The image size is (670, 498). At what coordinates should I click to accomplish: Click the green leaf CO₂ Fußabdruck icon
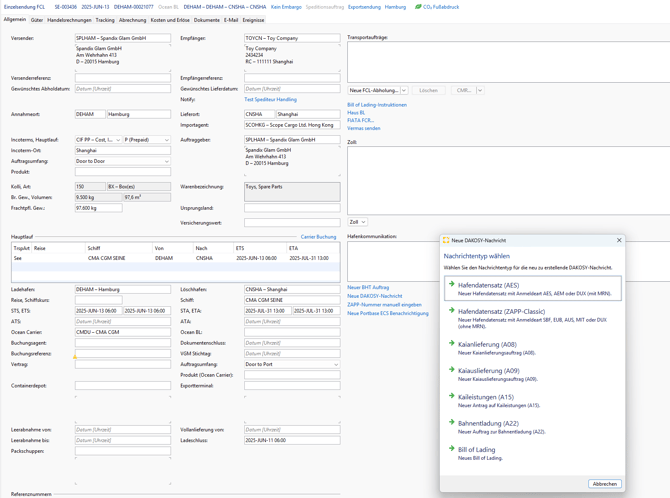click(418, 7)
